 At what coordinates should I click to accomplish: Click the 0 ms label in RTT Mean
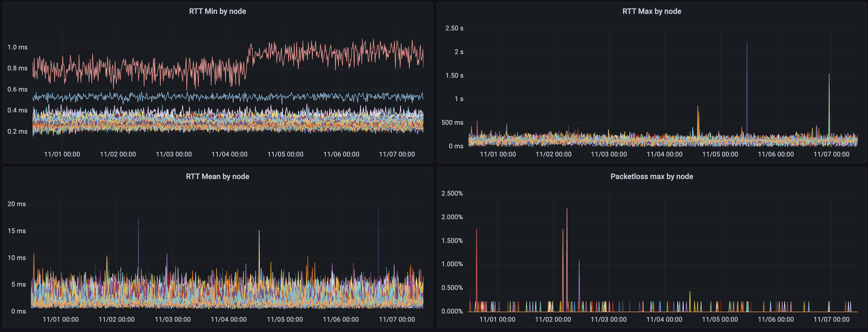click(x=18, y=311)
